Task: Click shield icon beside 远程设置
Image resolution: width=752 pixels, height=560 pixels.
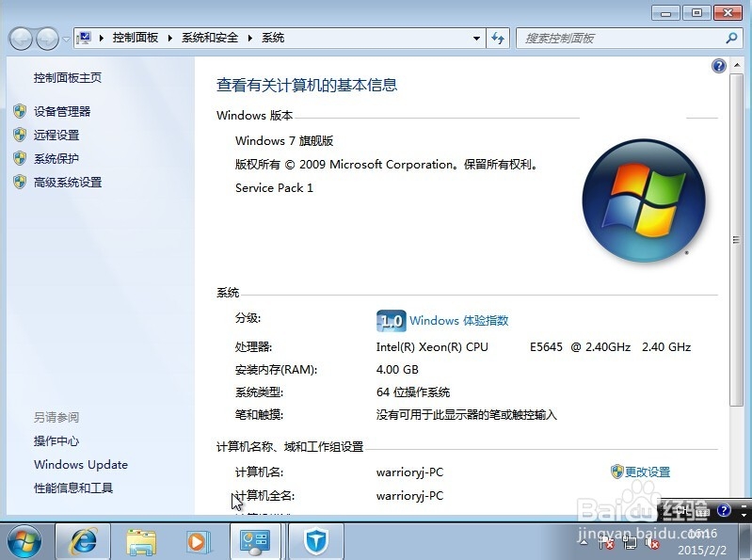Action: pos(20,135)
